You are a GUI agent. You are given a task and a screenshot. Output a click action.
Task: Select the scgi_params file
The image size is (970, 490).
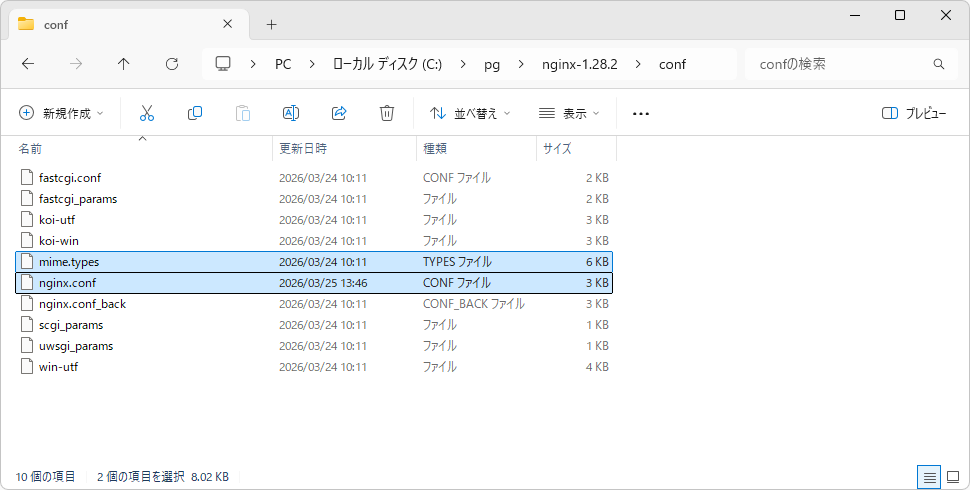click(x=314, y=325)
